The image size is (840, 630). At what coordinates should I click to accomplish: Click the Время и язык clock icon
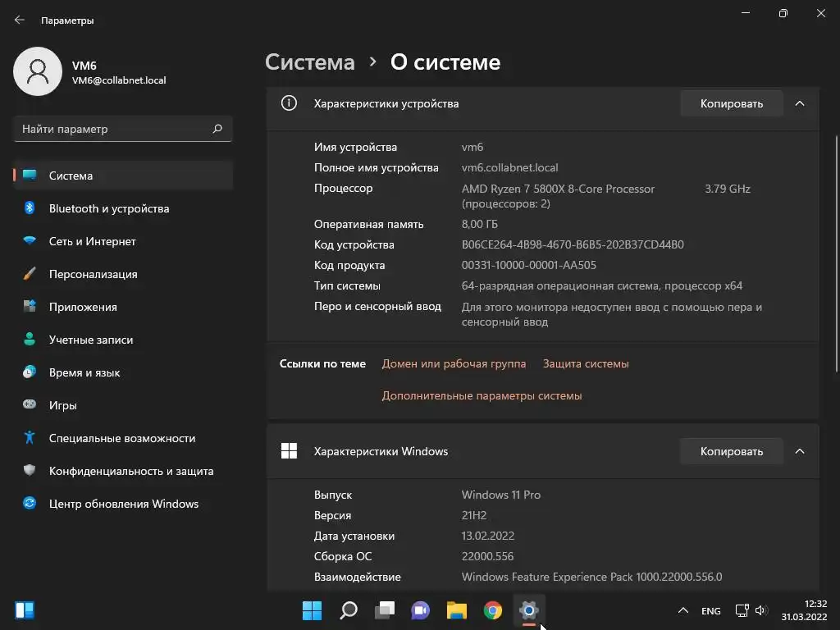[30, 372]
